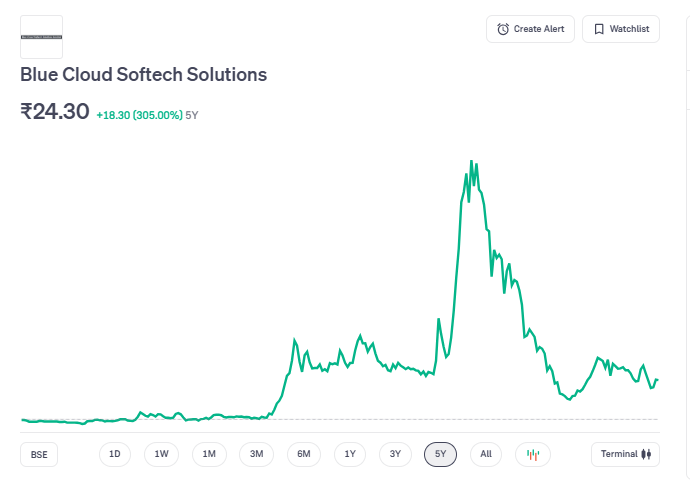Click the ₹24.30 current price text
Viewport: 690px width, 486px height.
coord(55,111)
